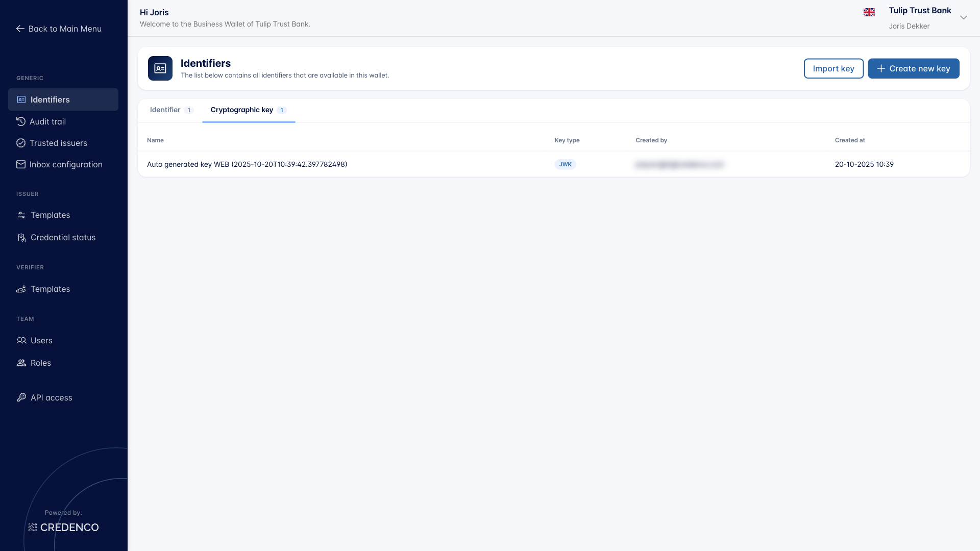This screenshot has height=551, width=980.
Task: Click the count badge on Cryptographic key tab
Action: click(x=282, y=110)
